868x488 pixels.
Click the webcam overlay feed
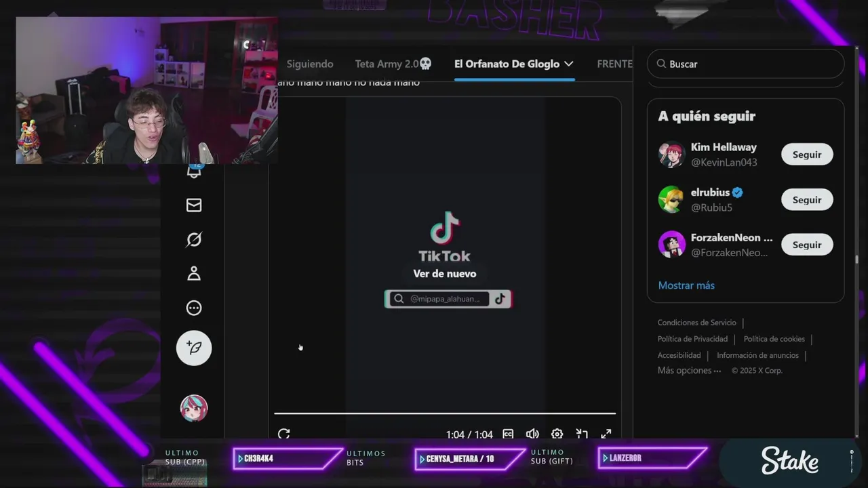tap(146, 90)
